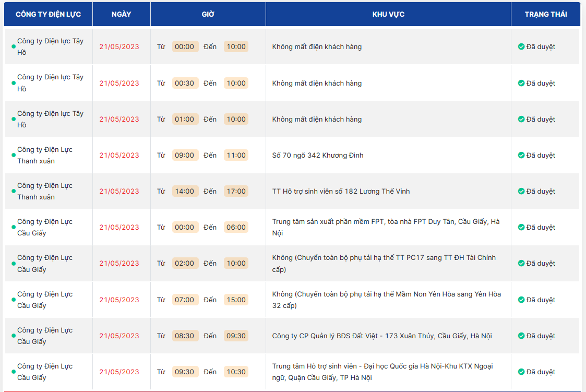Click the date in the 08:30 row

119,336
